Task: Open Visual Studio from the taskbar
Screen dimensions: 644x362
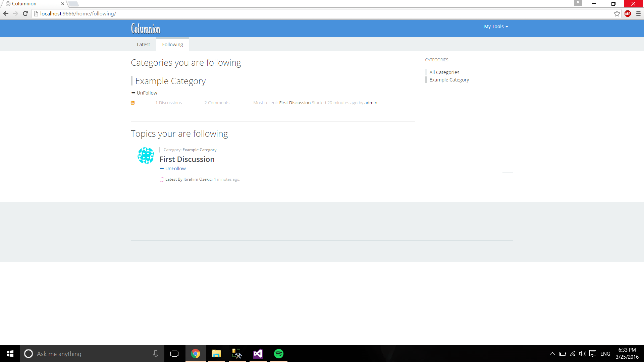Action: [258, 354]
